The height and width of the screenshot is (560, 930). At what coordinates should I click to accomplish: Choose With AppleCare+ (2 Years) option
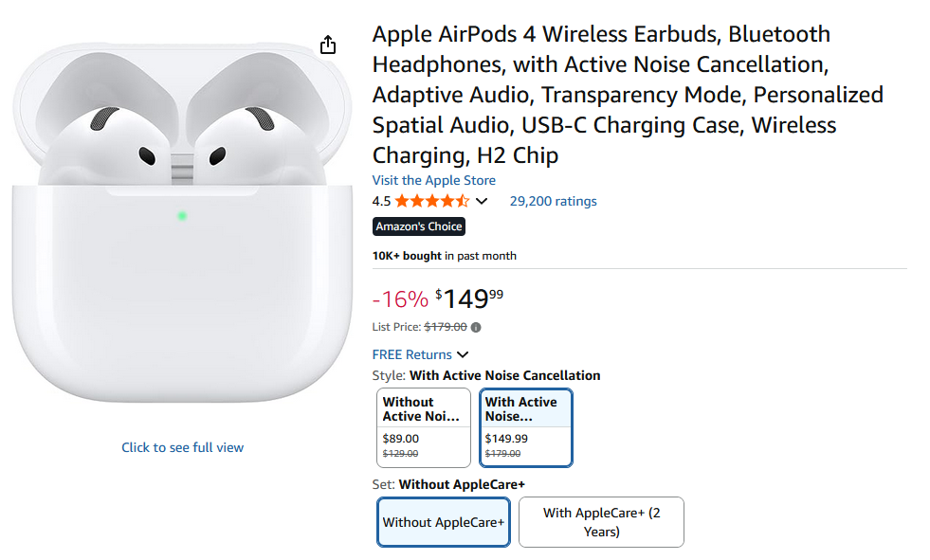[x=601, y=522]
